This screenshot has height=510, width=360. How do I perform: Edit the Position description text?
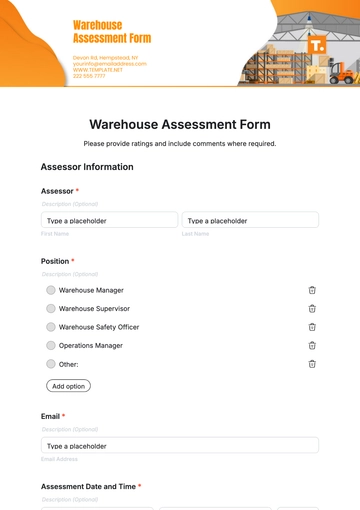(70, 274)
